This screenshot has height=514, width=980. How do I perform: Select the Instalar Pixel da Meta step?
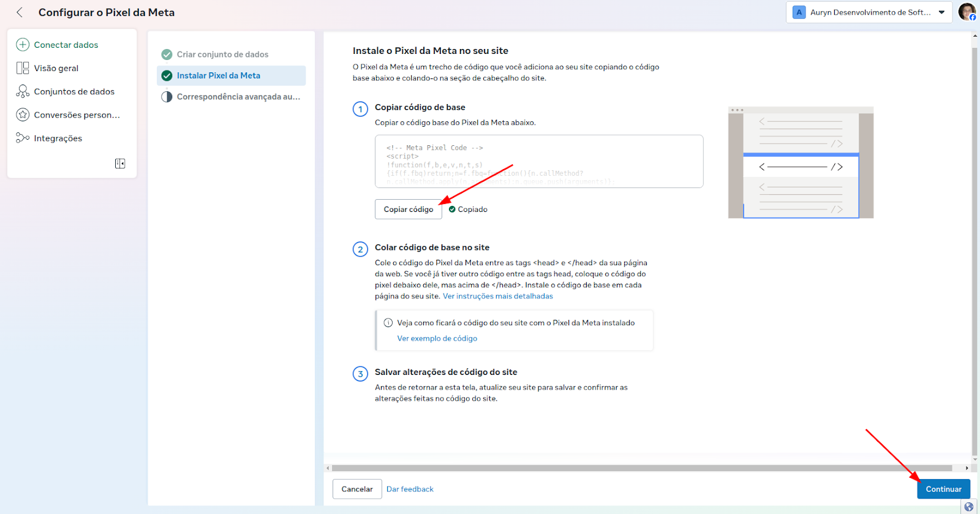[x=231, y=75]
